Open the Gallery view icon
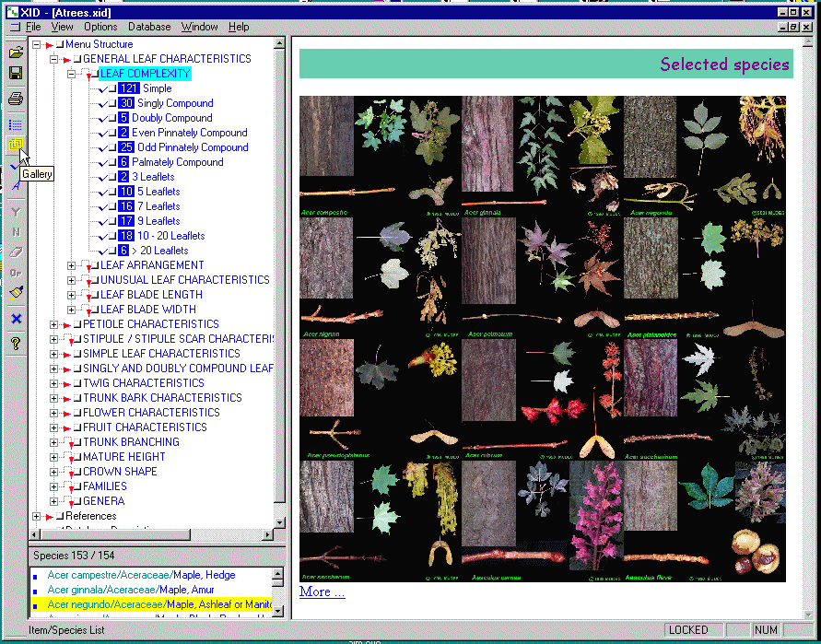 click(x=16, y=146)
